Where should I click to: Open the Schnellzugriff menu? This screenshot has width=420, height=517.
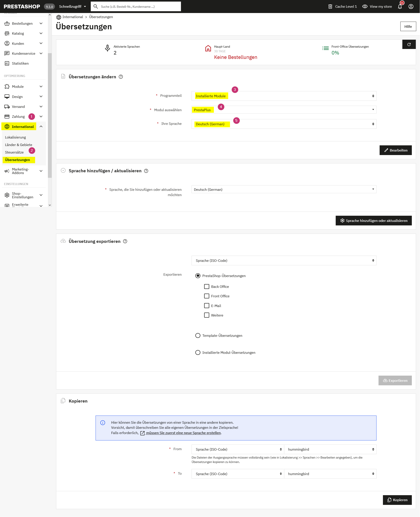[73, 7]
